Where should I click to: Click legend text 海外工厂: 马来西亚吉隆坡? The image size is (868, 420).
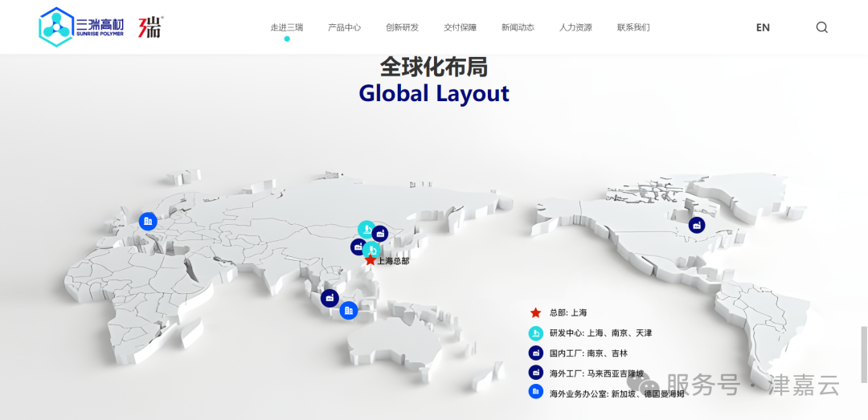(x=597, y=373)
